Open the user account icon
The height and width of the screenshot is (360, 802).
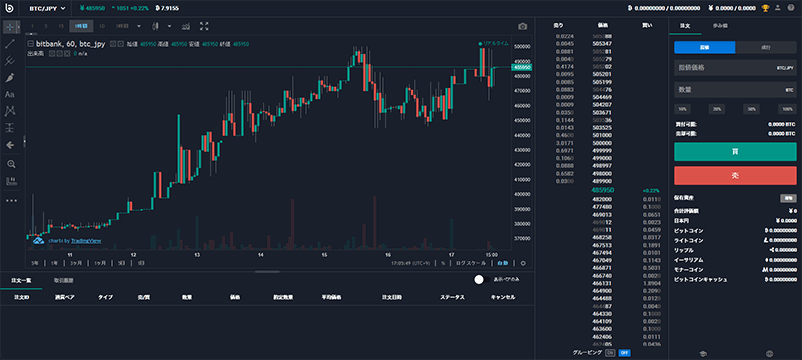778,8
